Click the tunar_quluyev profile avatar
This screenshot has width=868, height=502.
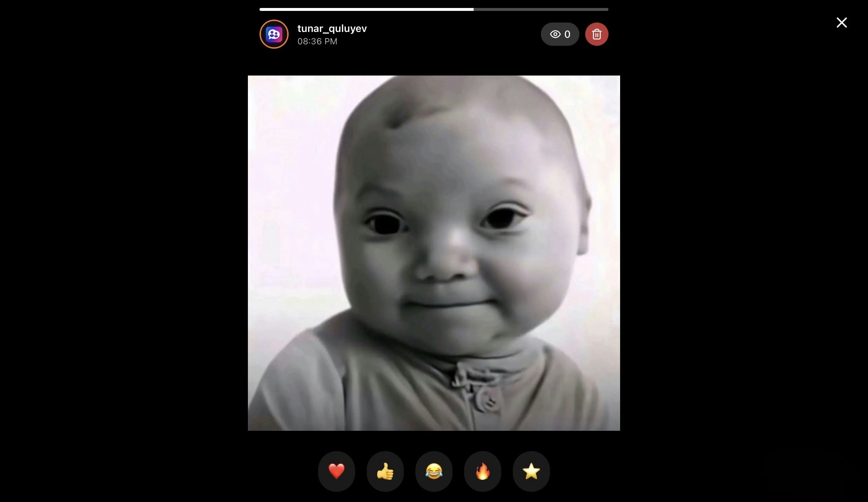[x=274, y=34]
